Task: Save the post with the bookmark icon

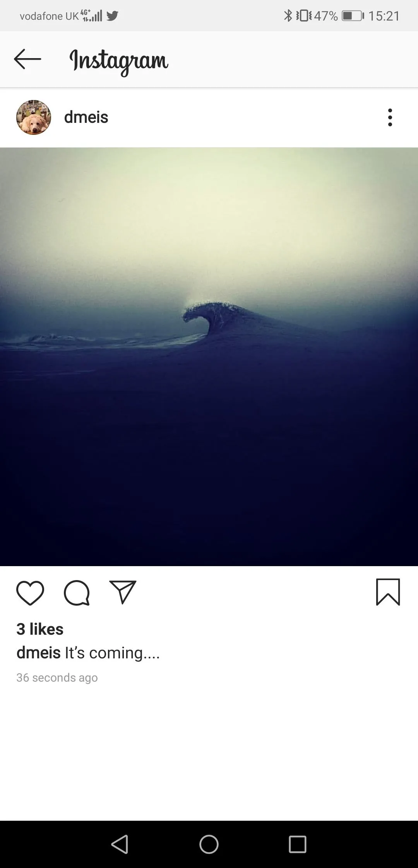Action: coord(388,592)
